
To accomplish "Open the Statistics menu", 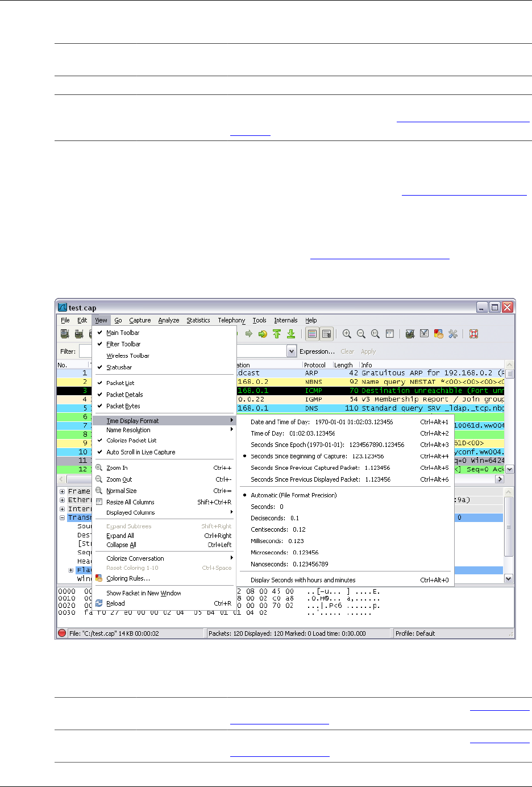I will pos(198,320).
